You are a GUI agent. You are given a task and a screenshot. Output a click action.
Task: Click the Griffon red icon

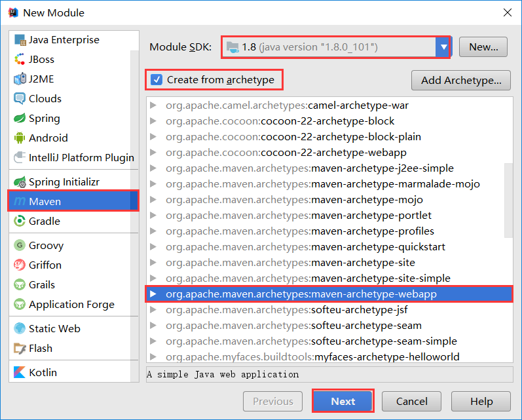pyautogui.click(x=20, y=265)
